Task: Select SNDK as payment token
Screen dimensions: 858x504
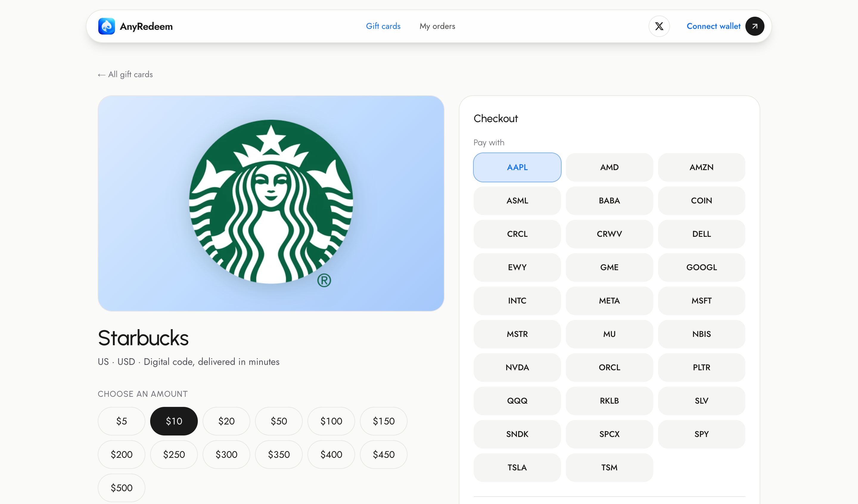Action: click(x=517, y=434)
